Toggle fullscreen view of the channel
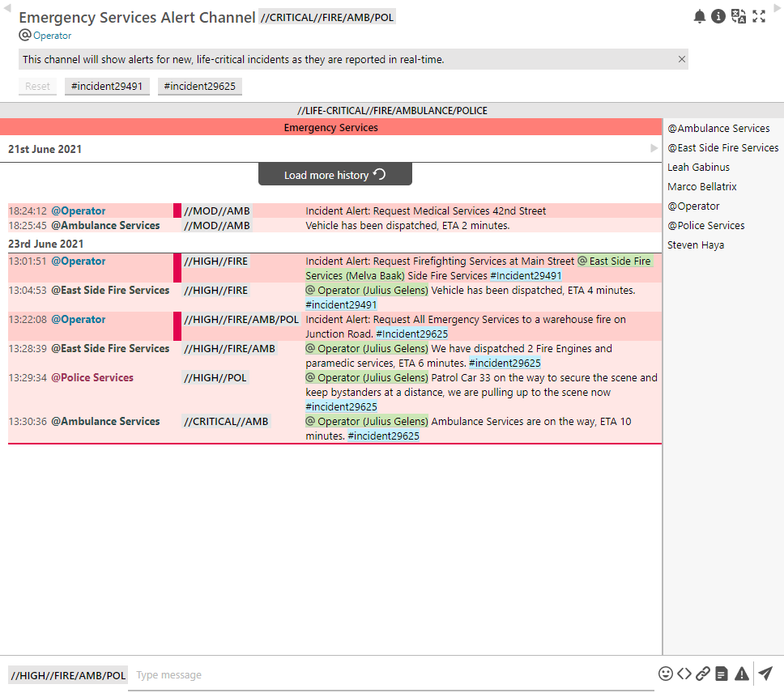 [759, 16]
